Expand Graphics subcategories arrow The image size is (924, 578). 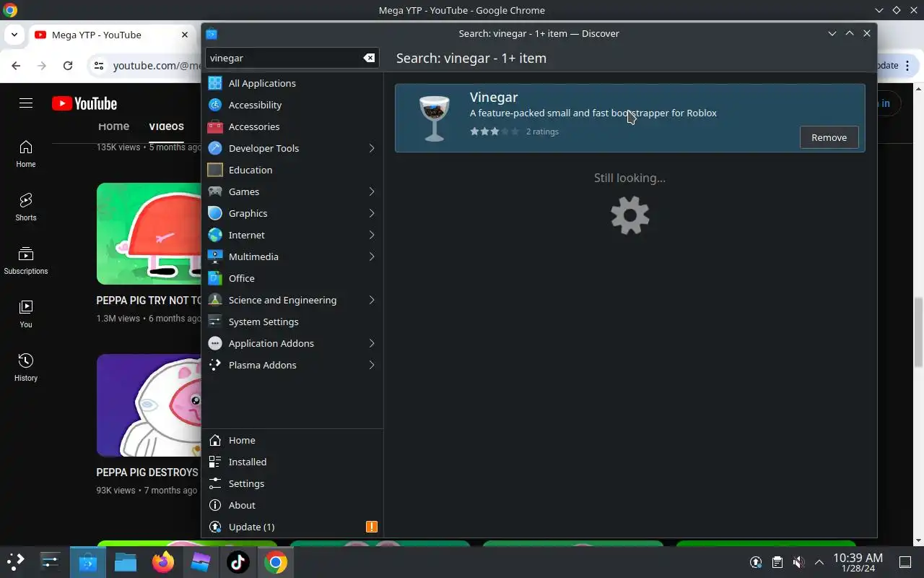point(372,213)
